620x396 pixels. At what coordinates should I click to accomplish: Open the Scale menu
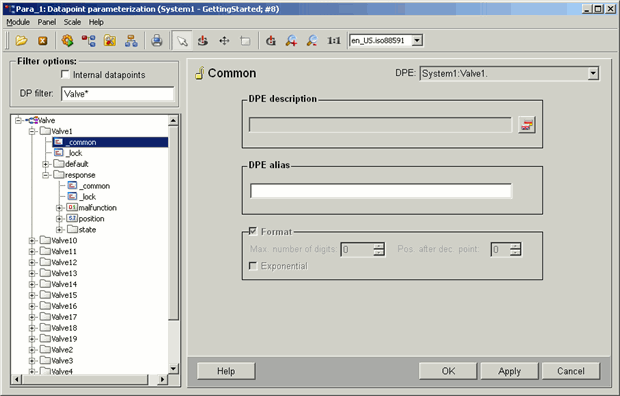[x=72, y=22]
